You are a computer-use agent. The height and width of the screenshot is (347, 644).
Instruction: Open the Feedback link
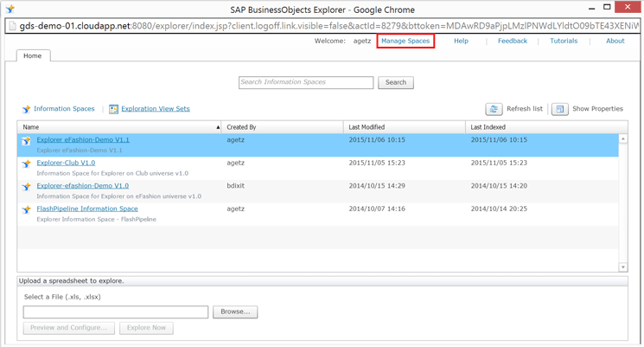tap(512, 41)
